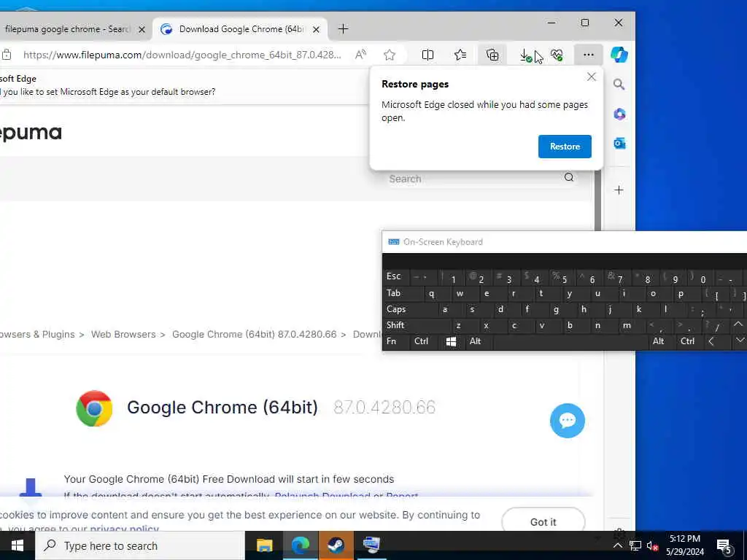Open File Explorer from the taskbar
Image resolution: width=747 pixels, height=560 pixels.
(x=264, y=545)
